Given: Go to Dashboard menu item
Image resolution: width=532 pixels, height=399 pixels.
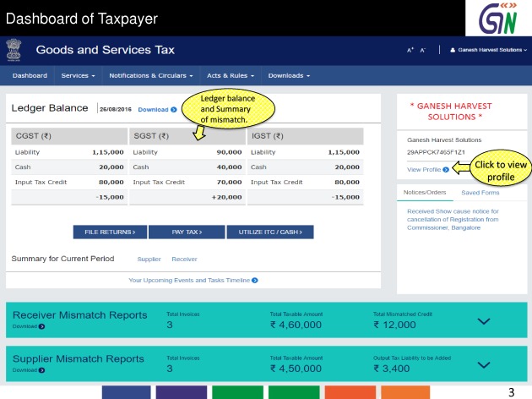Looking at the screenshot, I should pyautogui.click(x=30, y=76).
